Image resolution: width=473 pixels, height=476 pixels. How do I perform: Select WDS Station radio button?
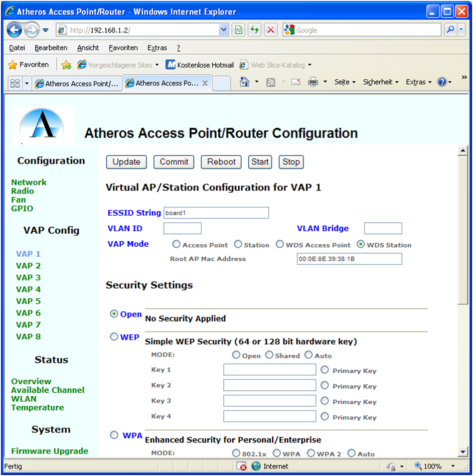pos(361,244)
